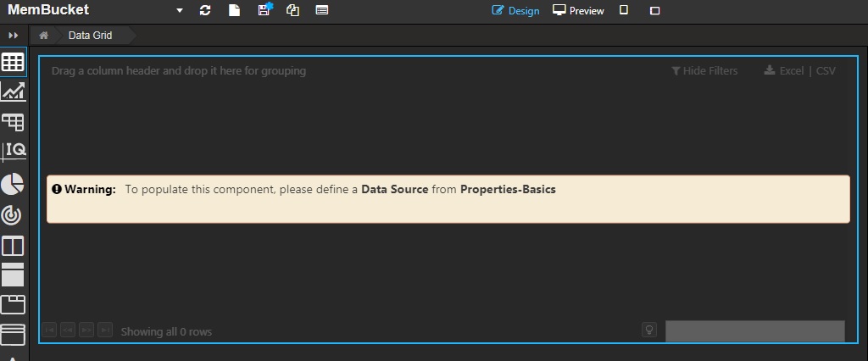Select the window panel component icon
The height and width of the screenshot is (361, 868).
[x=13, y=335]
